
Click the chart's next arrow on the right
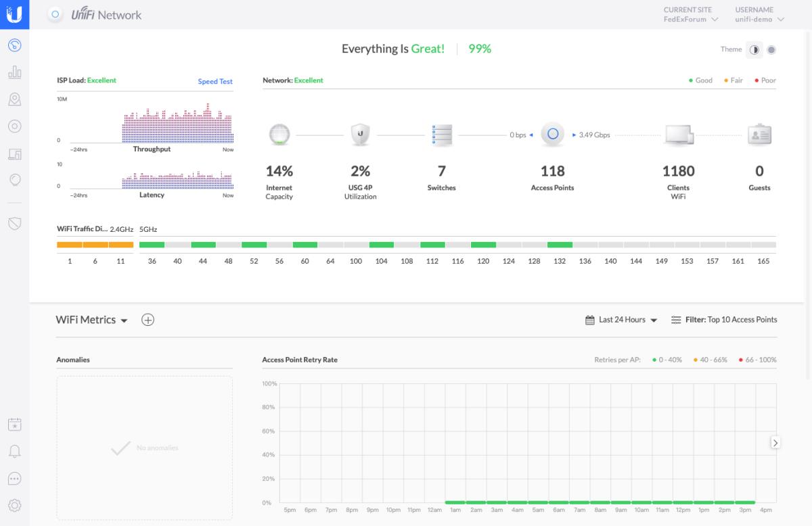[x=775, y=443]
